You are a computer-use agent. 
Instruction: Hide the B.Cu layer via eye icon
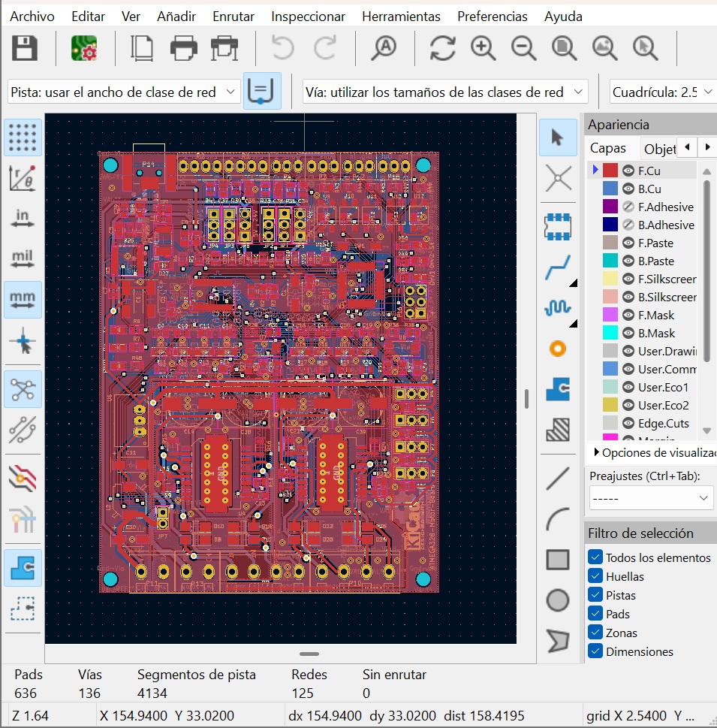[628, 189]
